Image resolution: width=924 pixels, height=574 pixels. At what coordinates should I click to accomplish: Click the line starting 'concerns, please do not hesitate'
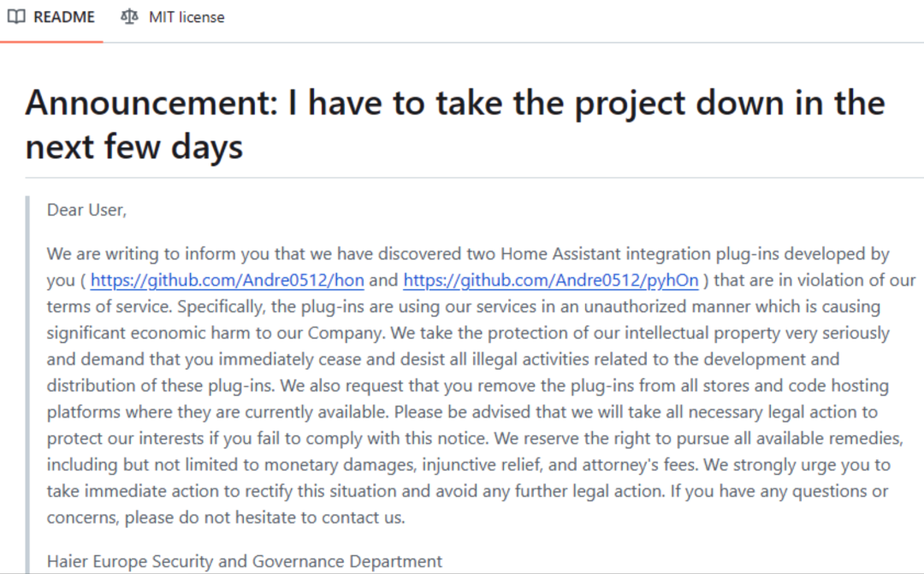tap(226, 518)
